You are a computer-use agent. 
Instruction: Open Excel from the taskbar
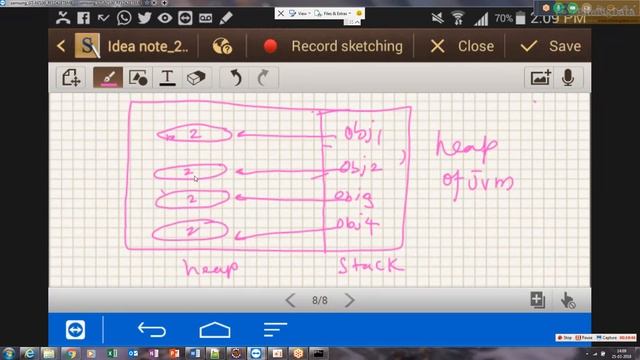pyautogui.click(x=112, y=353)
